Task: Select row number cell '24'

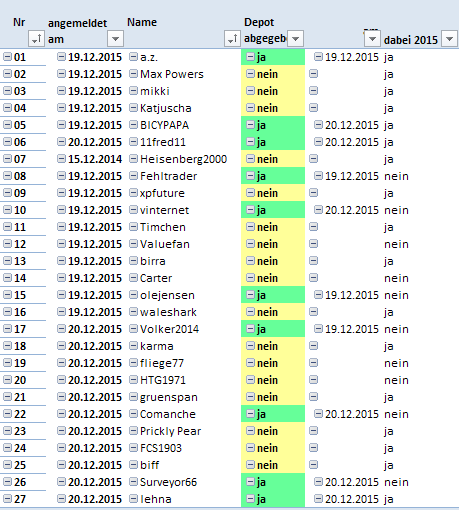Action: pyautogui.click(x=20, y=448)
